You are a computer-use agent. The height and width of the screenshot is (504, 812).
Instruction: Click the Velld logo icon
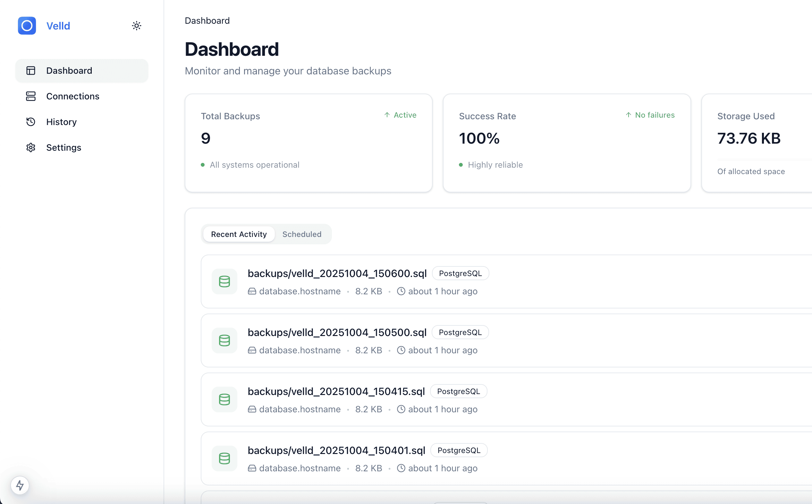click(x=27, y=26)
